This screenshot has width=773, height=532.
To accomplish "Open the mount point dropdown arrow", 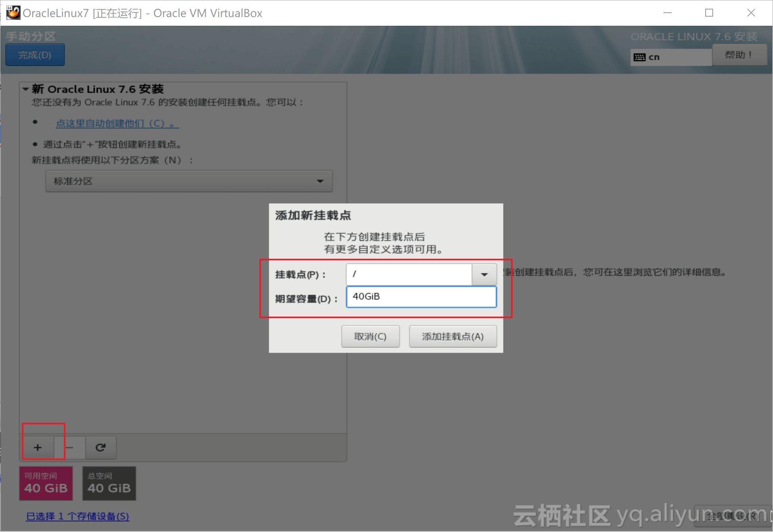I will click(484, 275).
